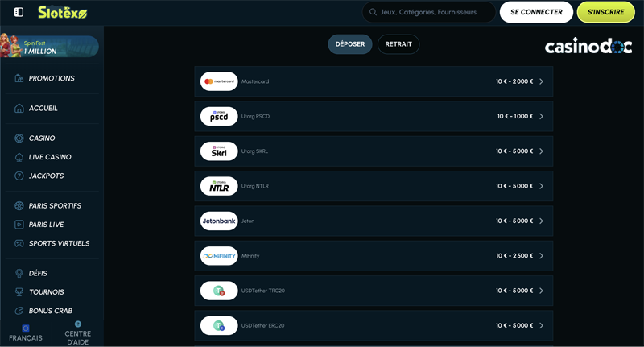The height and width of the screenshot is (347, 644).
Task: Expand the Mastercard deposit option chevron
Action: tap(541, 81)
